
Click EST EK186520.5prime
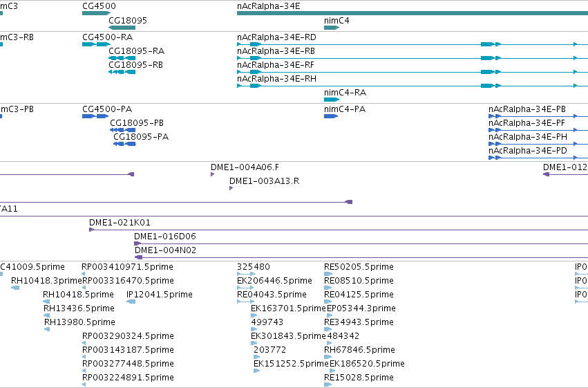click(x=332, y=371)
